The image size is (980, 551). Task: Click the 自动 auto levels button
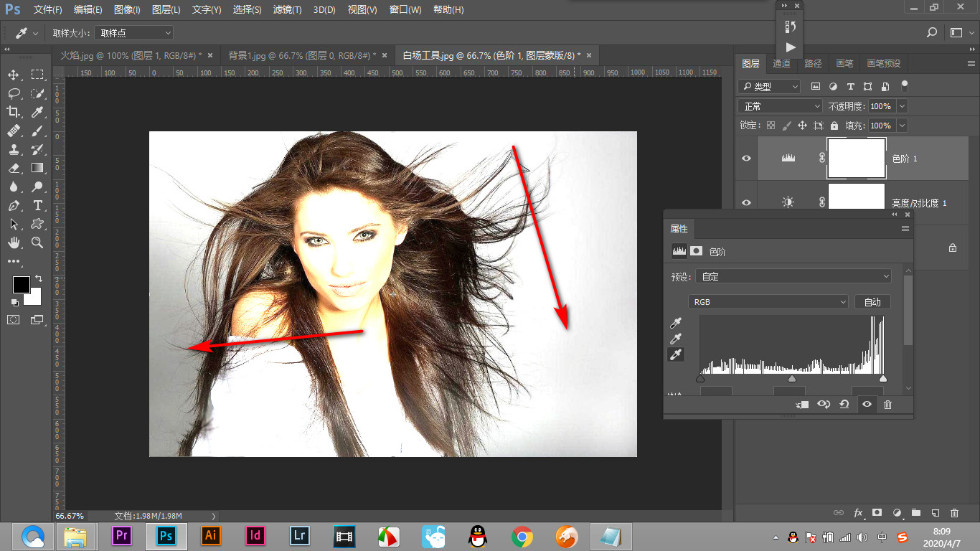point(872,302)
